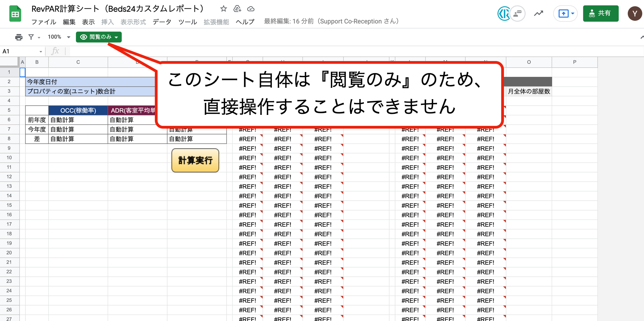644x321 pixels.
Task: Open the activity trend arrow icon
Action: pyautogui.click(x=538, y=14)
